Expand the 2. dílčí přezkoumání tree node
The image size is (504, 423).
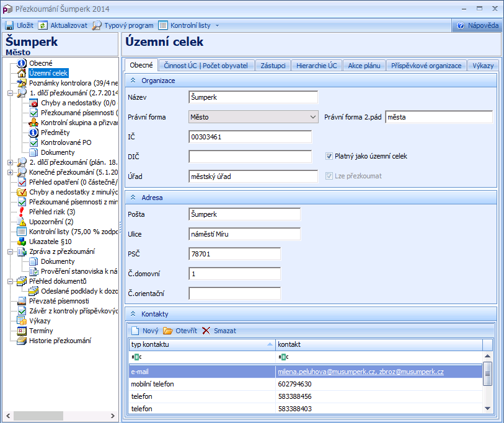[x=11, y=162]
